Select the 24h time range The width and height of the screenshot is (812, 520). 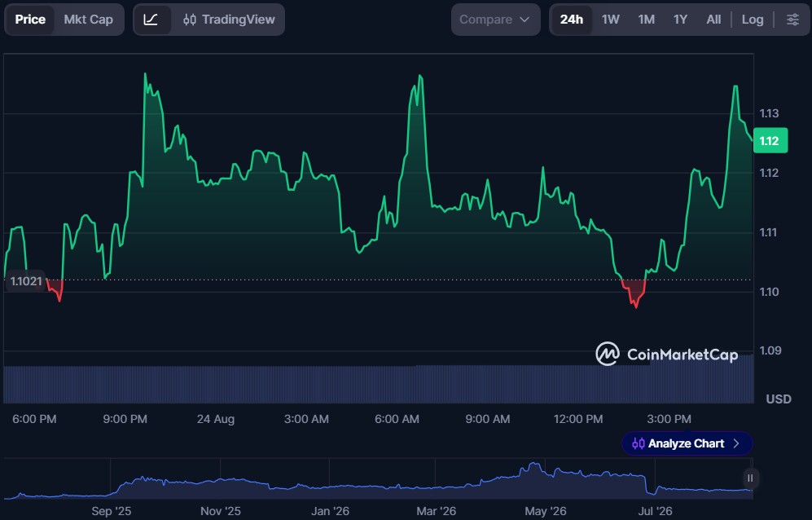(x=571, y=20)
